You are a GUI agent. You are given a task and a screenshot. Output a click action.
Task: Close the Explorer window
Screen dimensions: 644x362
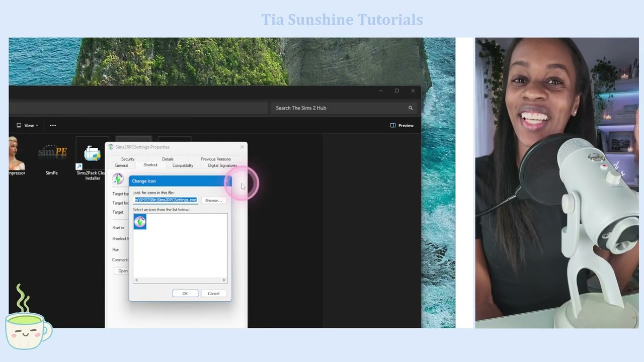click(x=413, y=91)
